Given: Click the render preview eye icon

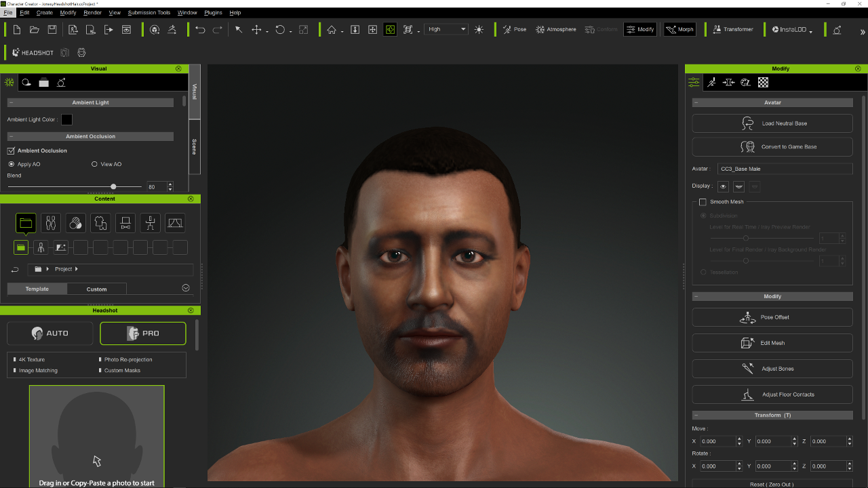Looking at the screenshot, I should [126, 29].
